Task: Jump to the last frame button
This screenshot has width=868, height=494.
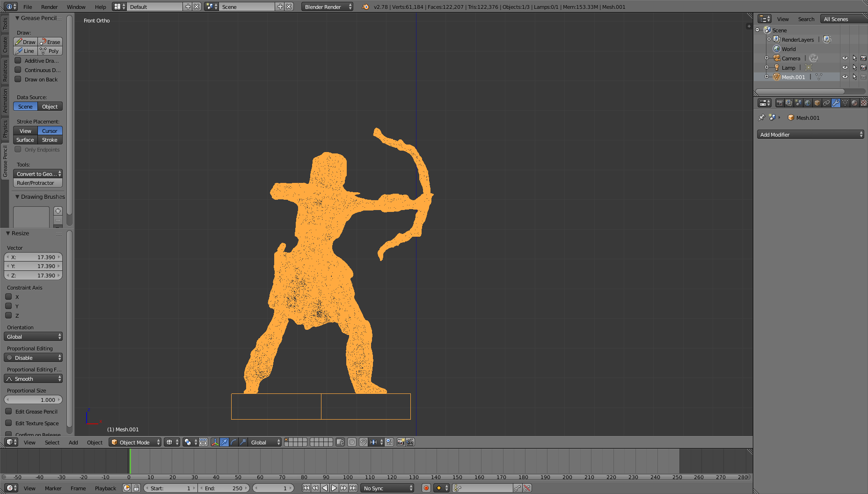Action: tap(353, 488)
